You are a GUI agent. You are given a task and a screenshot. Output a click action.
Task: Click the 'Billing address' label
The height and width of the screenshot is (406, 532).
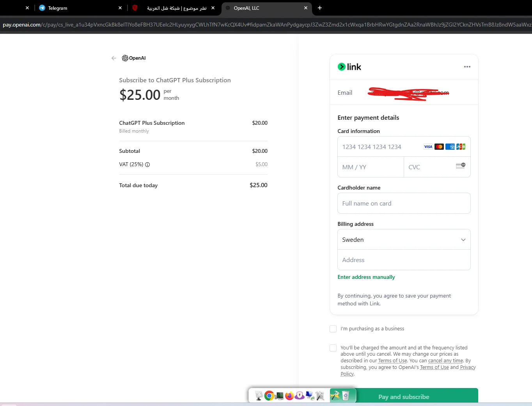355,224
